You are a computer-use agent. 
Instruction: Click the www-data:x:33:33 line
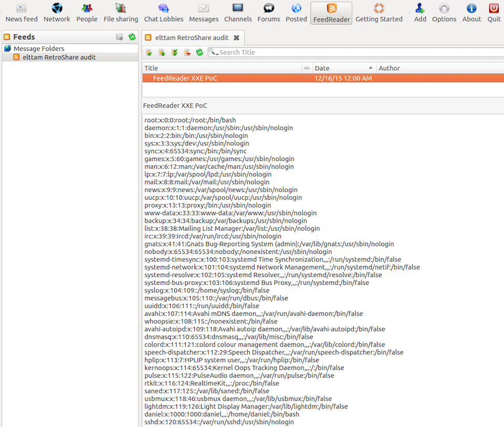(x=230, y=213)
